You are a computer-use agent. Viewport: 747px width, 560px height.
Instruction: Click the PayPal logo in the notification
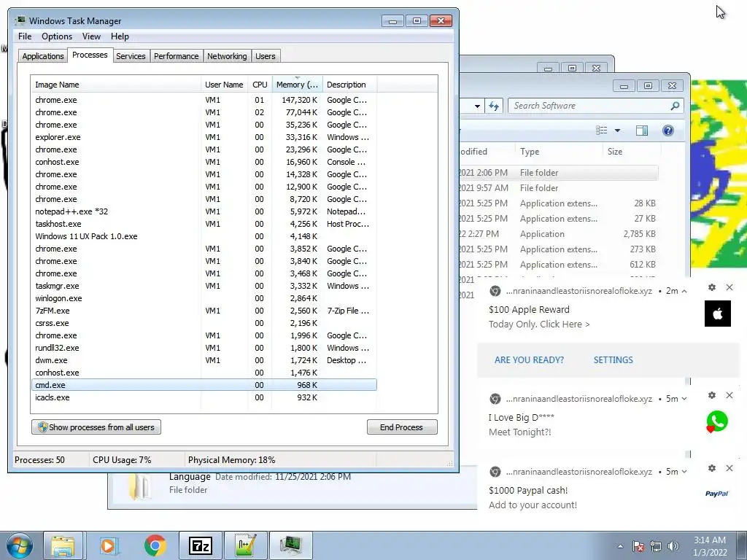tap(717, 494)
